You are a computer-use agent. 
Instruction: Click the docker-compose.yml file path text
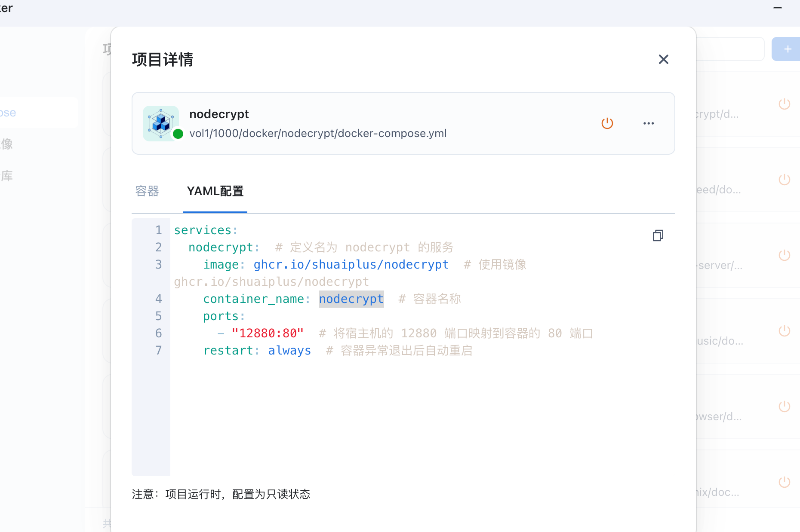[x=318, y=134]
